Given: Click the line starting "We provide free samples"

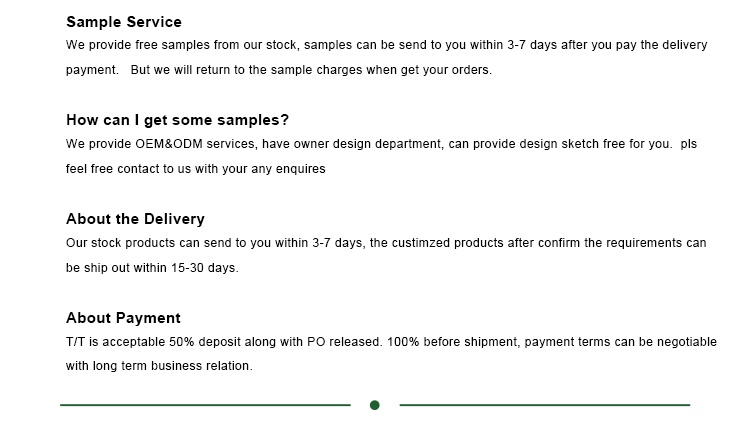Looking at the screenshot, I should click(386, 45).
